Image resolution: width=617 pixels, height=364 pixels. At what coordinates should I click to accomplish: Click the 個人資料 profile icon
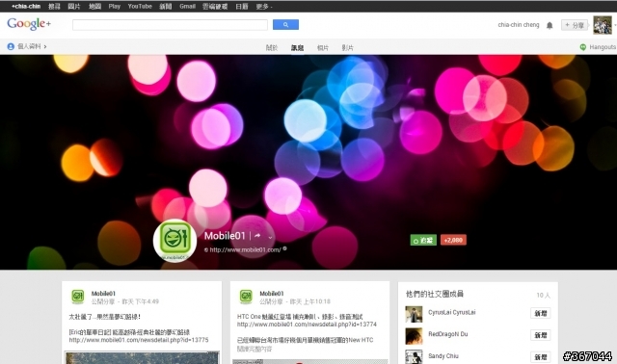tap(11, 46)
